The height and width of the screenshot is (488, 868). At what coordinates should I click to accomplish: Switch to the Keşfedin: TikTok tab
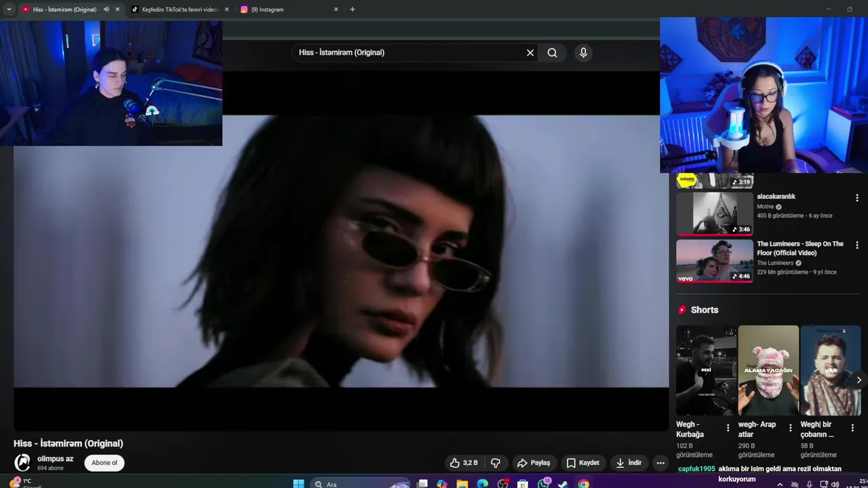[x=180, y=9]
